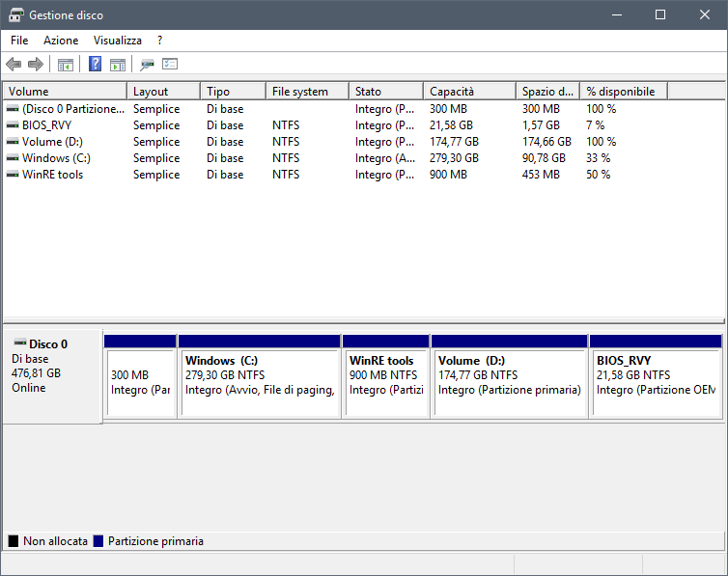Close the Gestione disco window

point(704,14)
